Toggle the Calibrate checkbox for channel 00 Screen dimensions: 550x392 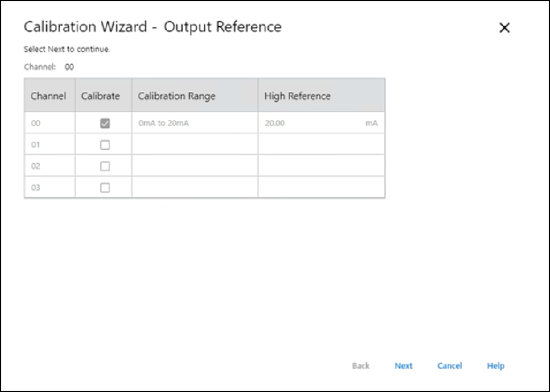pos(105,124)
